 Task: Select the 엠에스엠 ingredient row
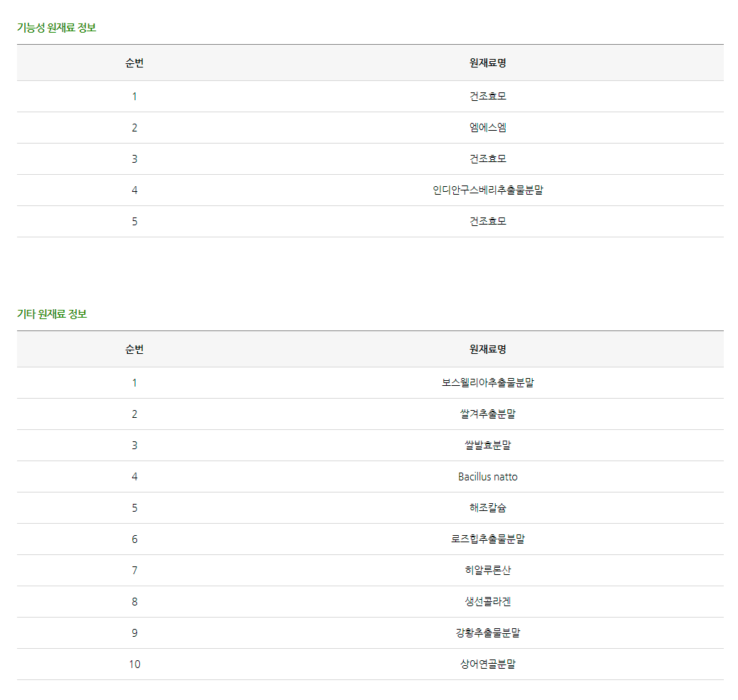[487, 128]
